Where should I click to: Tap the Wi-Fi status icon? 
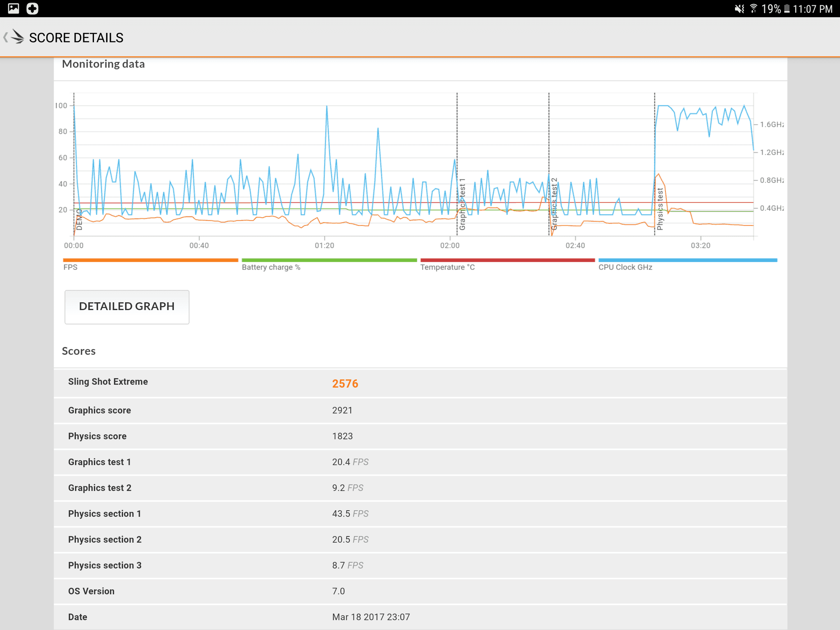click(753, 9)
